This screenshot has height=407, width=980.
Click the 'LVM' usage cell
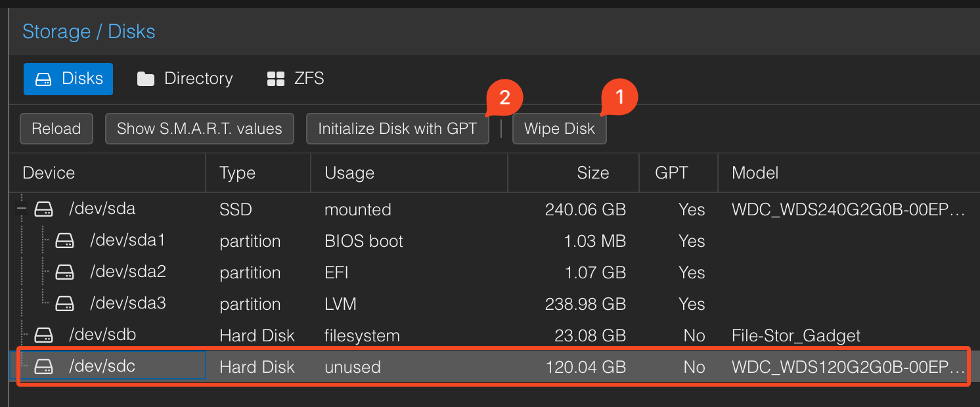[340, 305]
